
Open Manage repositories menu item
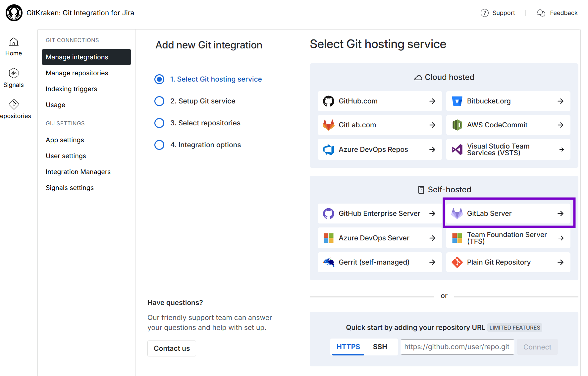(77, 73)
